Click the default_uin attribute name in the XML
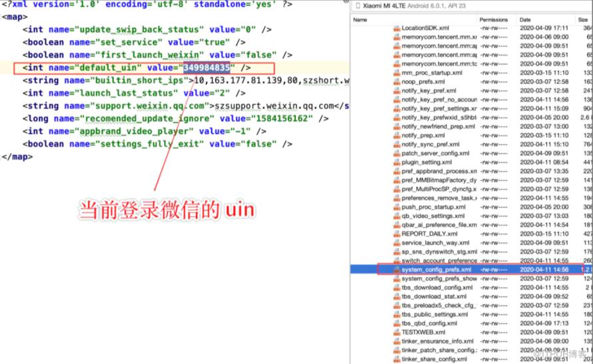The width and height of the screenshot is (593, 364). [110, 68]
